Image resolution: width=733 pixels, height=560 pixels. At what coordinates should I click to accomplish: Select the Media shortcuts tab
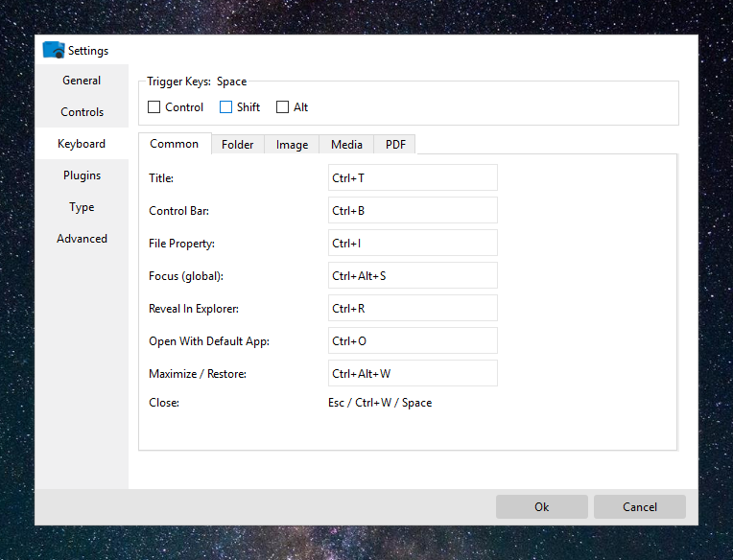(x=346, y=145)
